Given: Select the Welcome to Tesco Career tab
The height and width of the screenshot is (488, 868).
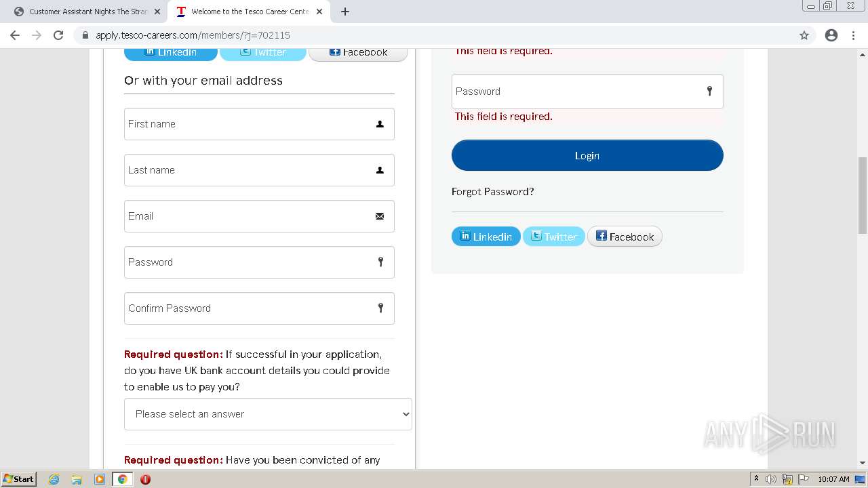Looking at the screenshot, I should point(249,12).
